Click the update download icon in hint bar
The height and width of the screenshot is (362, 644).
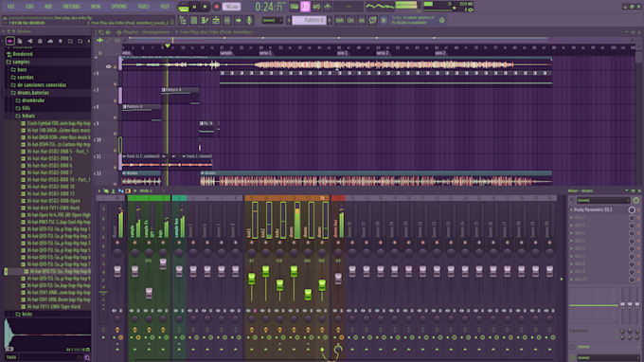[x=442, y=20]
